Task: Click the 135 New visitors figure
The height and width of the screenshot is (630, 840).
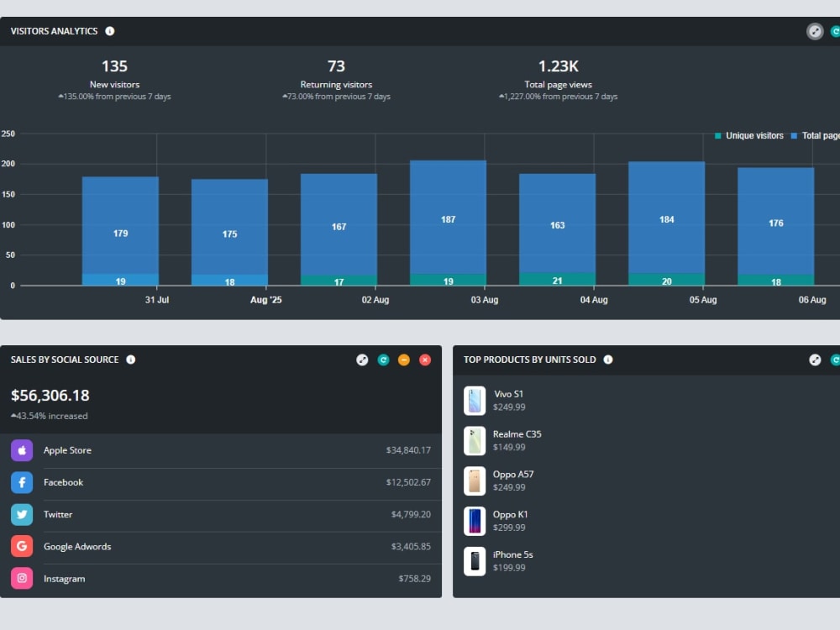Action: pos(114,66)
